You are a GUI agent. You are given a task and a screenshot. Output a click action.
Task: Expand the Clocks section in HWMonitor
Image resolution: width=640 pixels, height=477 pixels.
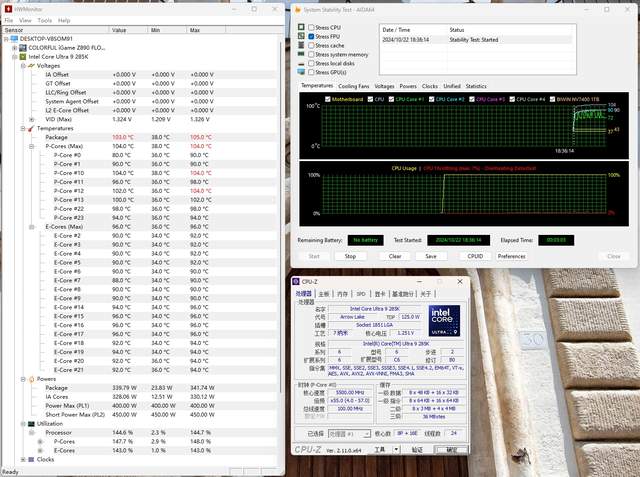click(x=23, y=459)
